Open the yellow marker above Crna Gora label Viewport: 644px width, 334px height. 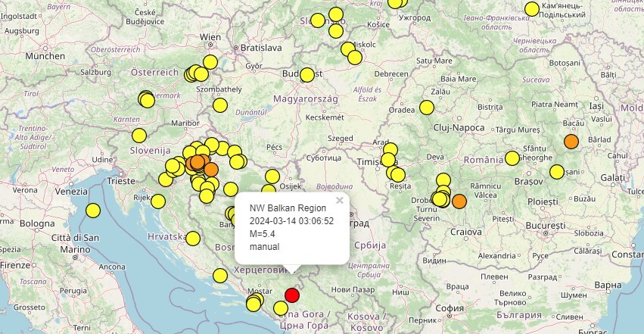click(281, 308)
